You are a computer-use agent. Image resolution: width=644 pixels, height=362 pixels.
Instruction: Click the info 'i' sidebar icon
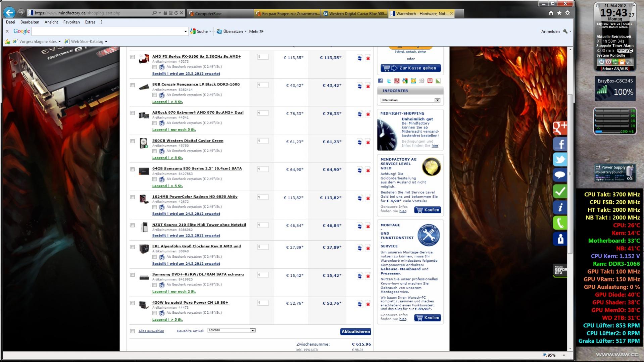coord(560,207)
